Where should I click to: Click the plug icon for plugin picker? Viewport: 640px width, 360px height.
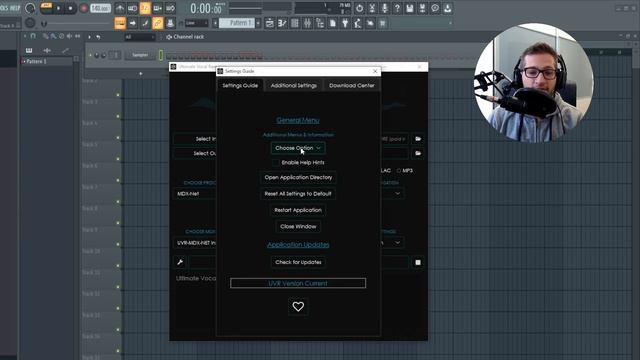click(345, 23)
